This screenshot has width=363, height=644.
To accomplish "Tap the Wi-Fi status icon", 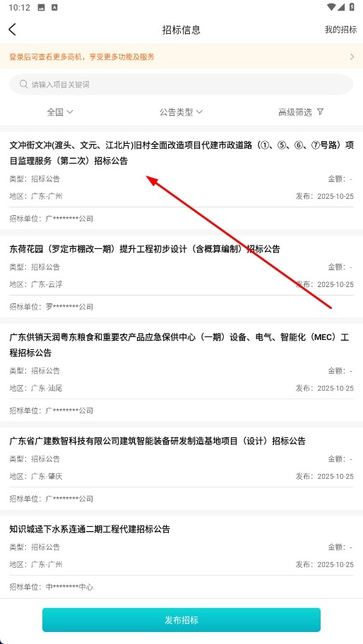I will (x=331, y=7).
